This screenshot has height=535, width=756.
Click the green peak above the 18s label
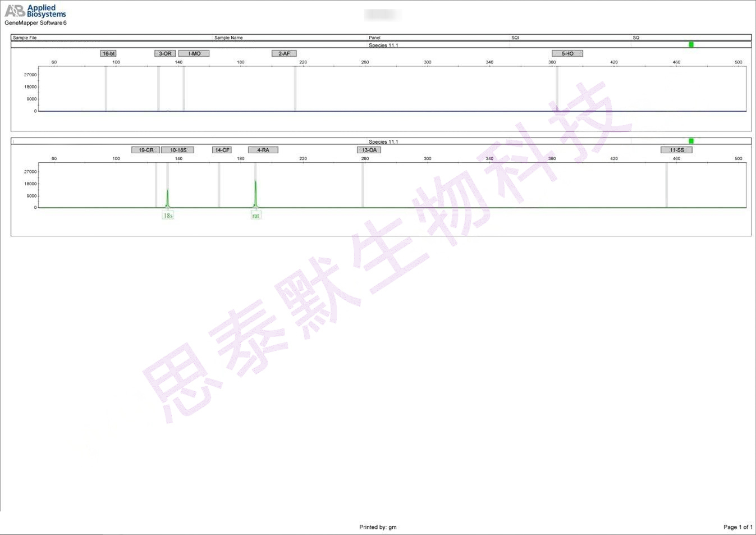click(x=167, y=199)
